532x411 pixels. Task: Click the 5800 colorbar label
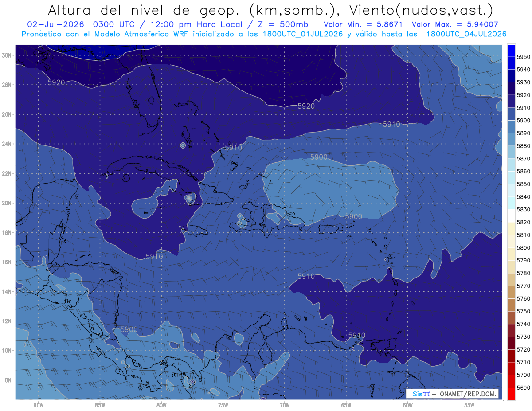click(x=524, y=247)
